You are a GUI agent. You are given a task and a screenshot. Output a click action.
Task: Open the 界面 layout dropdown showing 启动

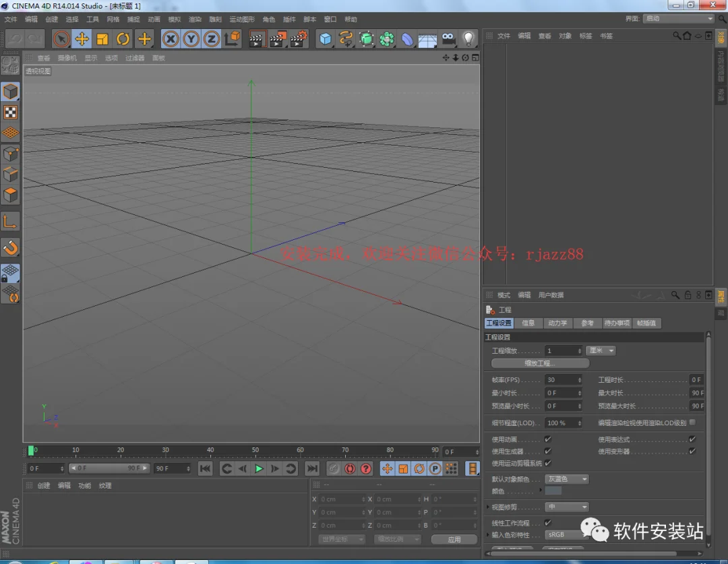click(679, 19)
